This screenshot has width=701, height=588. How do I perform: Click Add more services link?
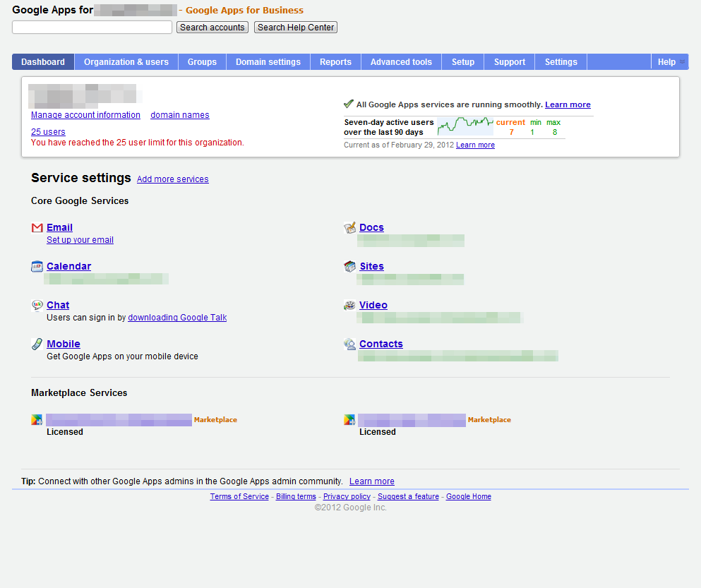point(172,179)
